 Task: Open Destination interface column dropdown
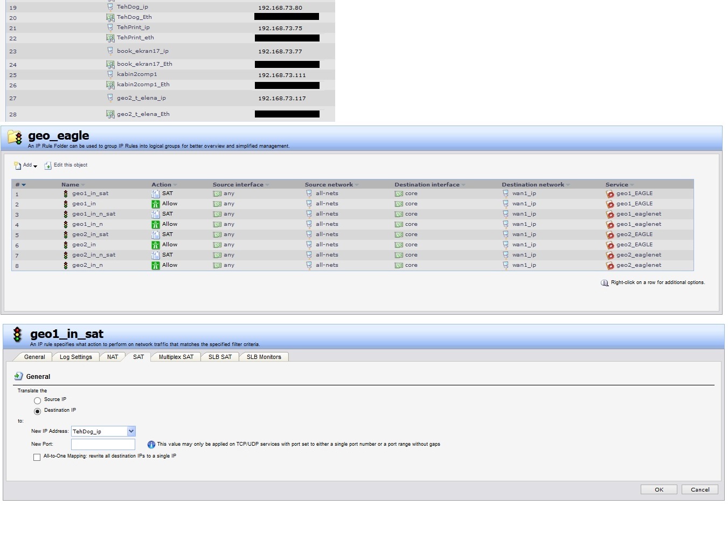[463, 185]
